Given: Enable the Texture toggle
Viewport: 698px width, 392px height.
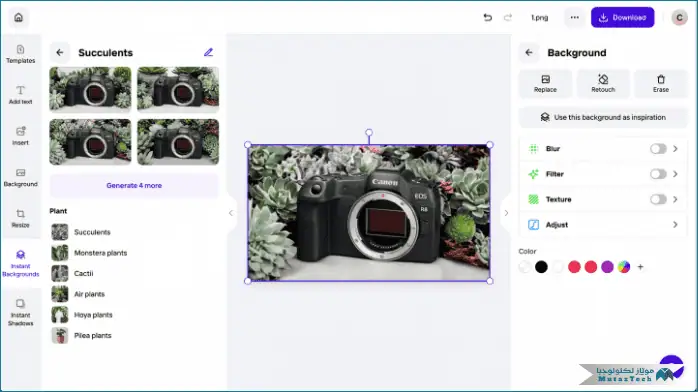Looking at the screenshot, I should tap(658, 199).
